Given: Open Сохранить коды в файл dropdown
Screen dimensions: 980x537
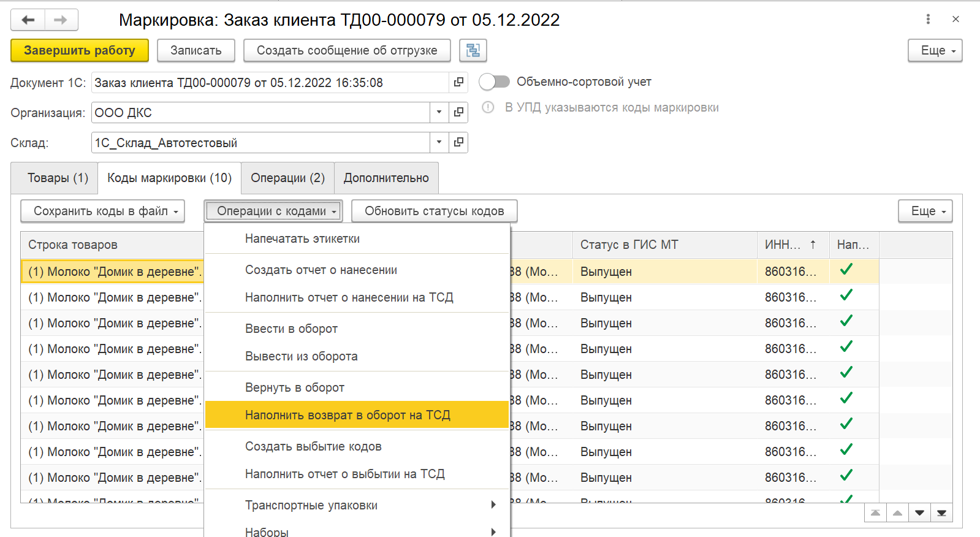Looking at the screenshot, I should pos(102,211).
